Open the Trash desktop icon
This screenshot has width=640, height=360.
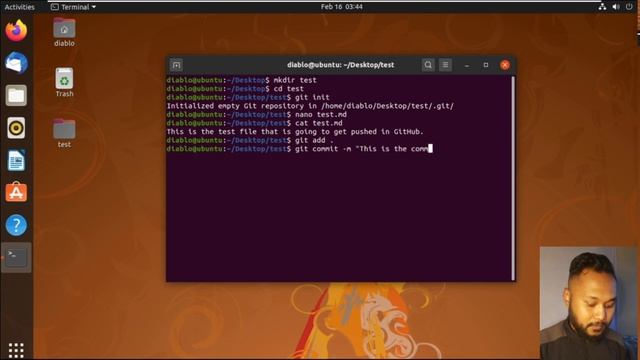(64, 83)
